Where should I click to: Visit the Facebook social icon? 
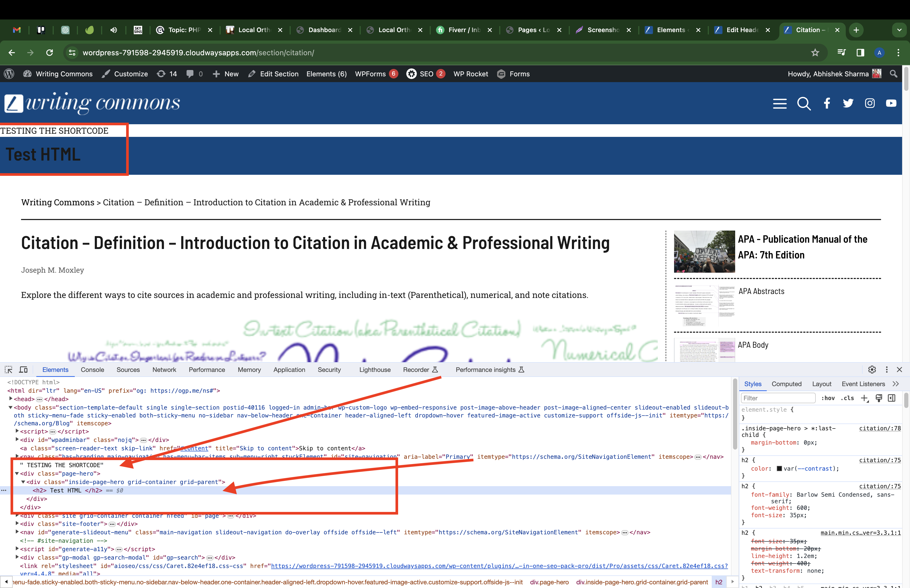click(x=827, y=103)
